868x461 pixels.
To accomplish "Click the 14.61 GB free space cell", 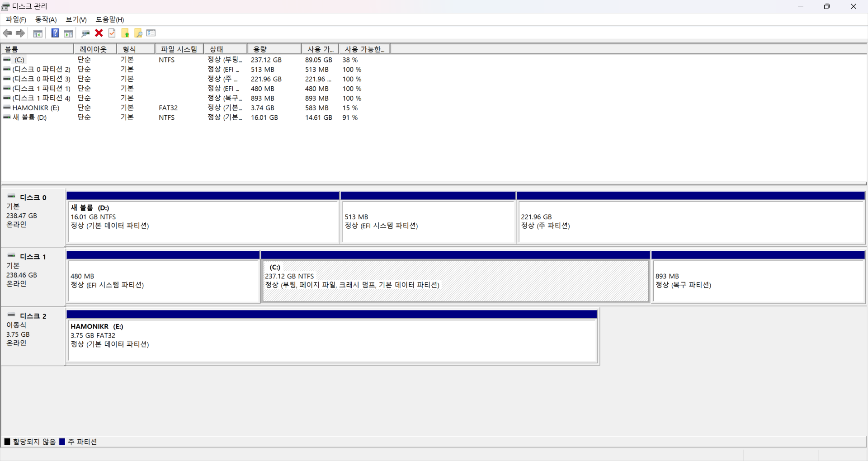I will click(x=318, y=117).
